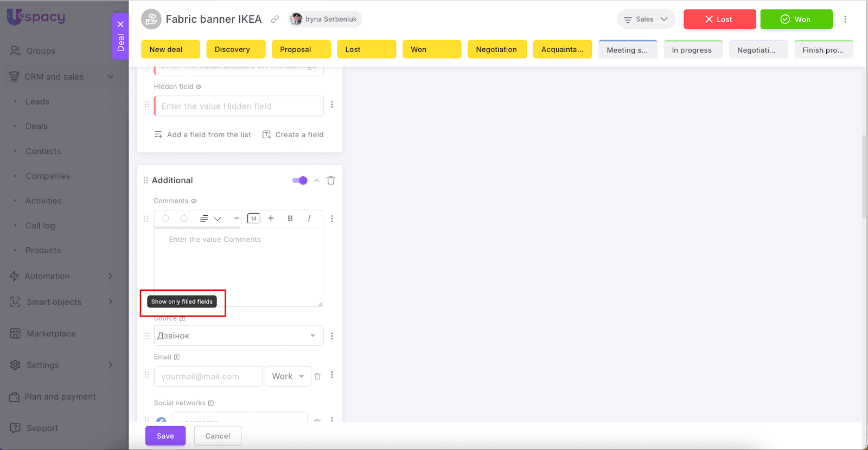Open Deals in the CRM sidebar
This screenshot has width=868, height=450.
(x=36, y=126)
